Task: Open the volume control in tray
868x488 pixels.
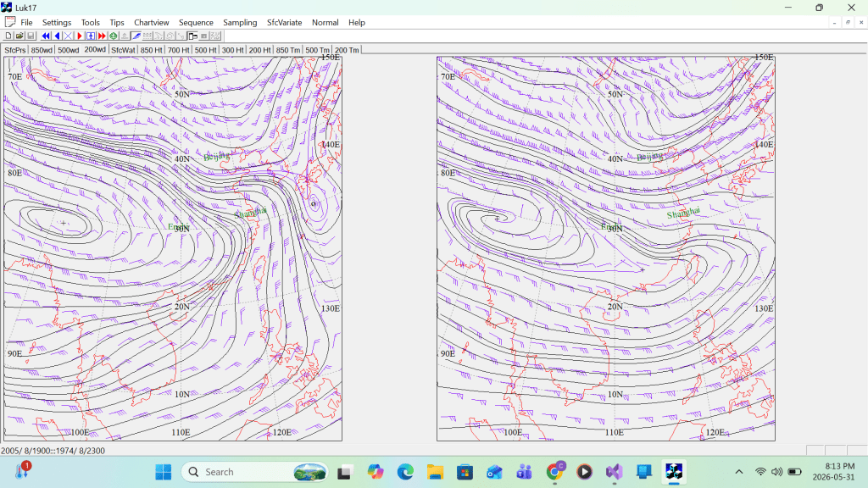Action: 777,472
